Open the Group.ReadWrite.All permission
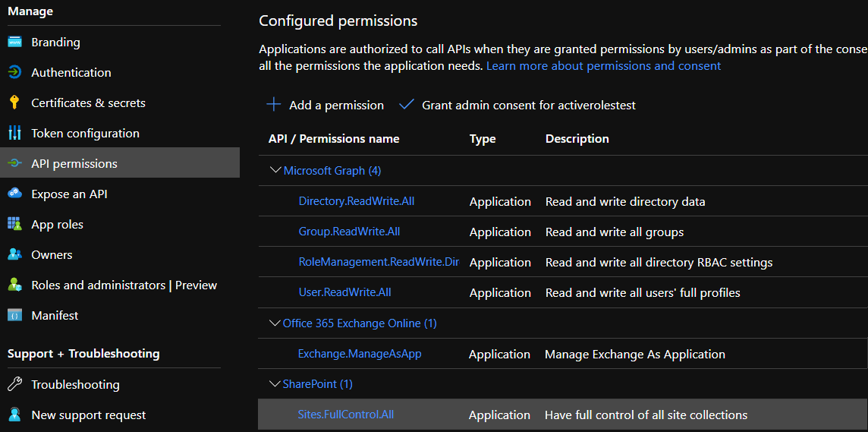Screen dimensions: 868x432 click(349, 232)
